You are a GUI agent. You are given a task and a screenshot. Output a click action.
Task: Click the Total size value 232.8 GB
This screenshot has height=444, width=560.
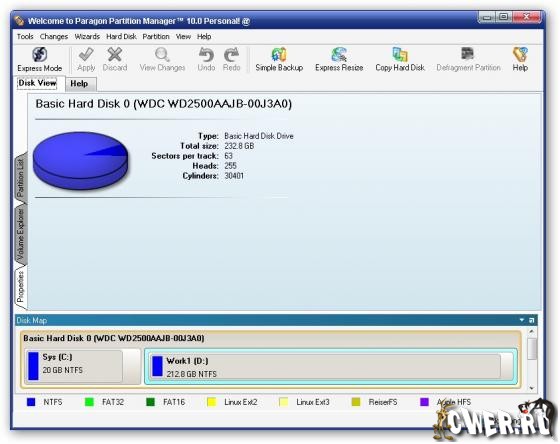(239, 146)
